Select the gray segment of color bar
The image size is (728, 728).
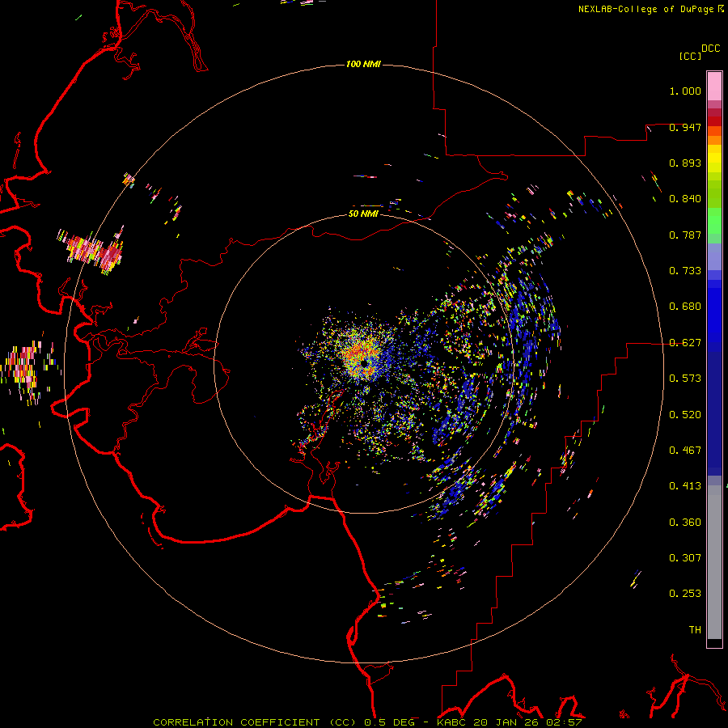click(x=714, y=562)
